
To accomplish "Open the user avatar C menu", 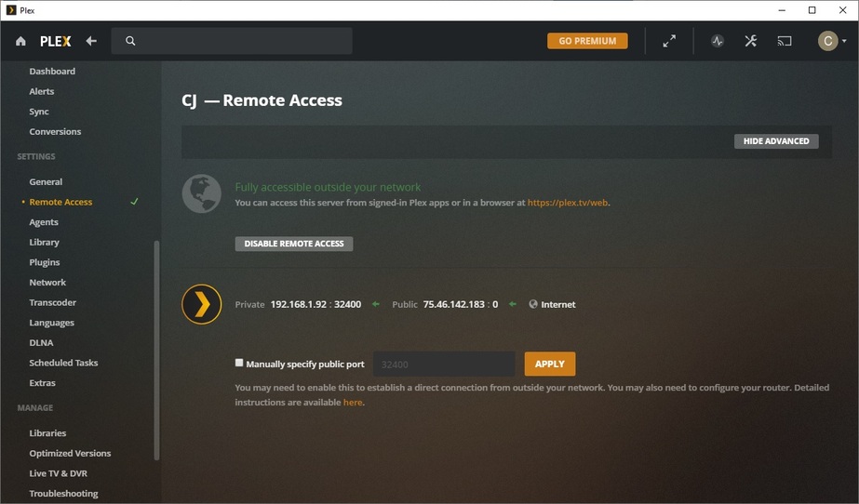I will pos(827,41).
